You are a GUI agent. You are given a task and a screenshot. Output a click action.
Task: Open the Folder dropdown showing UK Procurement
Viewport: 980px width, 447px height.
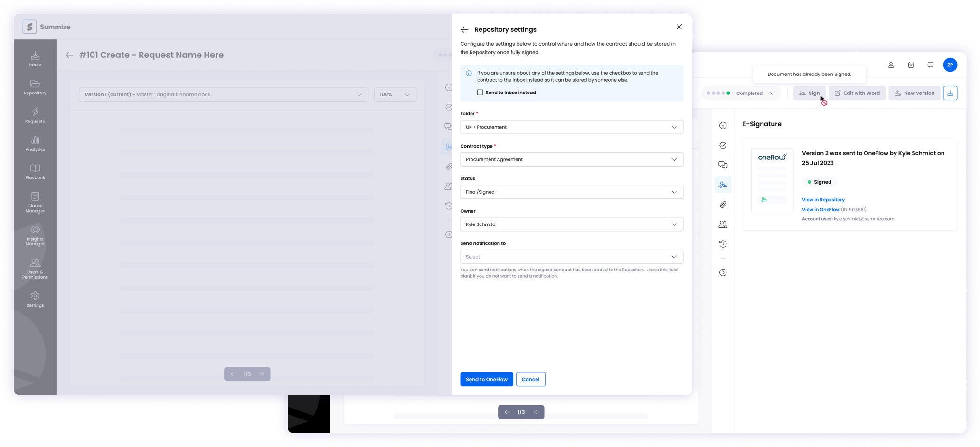571,127
